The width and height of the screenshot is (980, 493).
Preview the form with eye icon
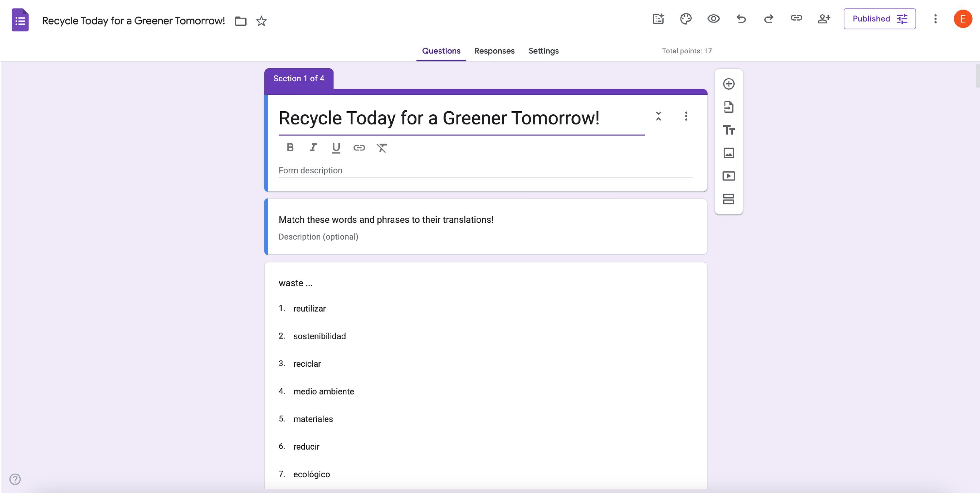713,19
